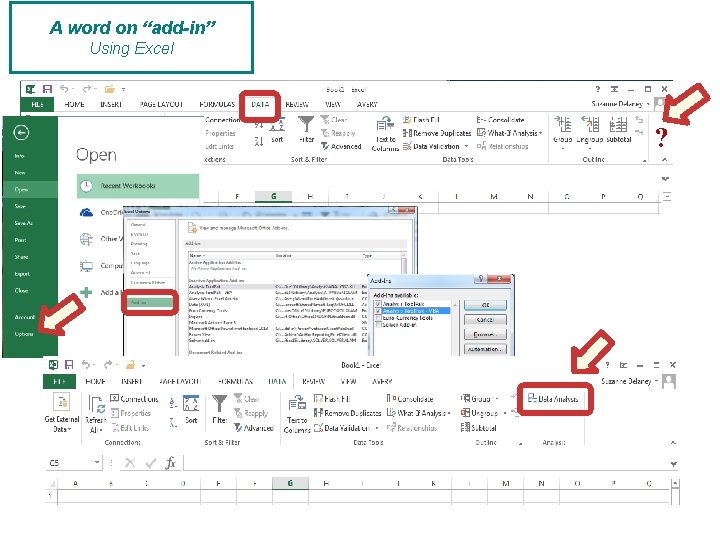Click Subtotal in upper Excel ribbon
720x540 pixels.
point(619,129)
